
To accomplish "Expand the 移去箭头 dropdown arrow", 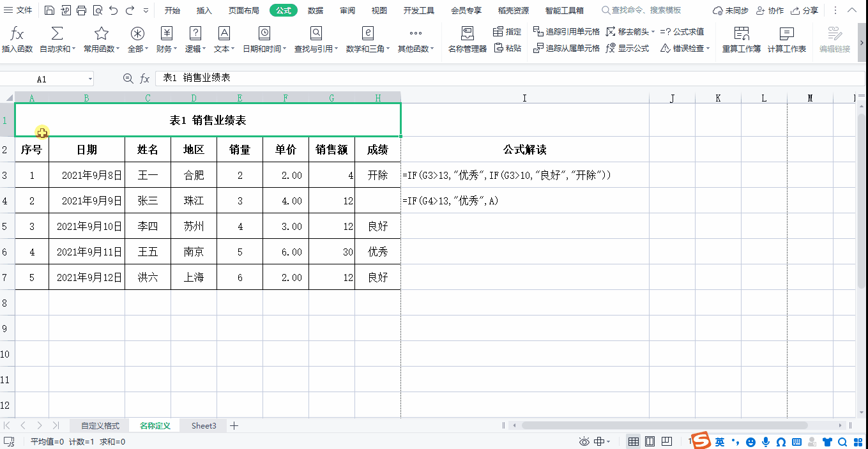I will [652, 32].
